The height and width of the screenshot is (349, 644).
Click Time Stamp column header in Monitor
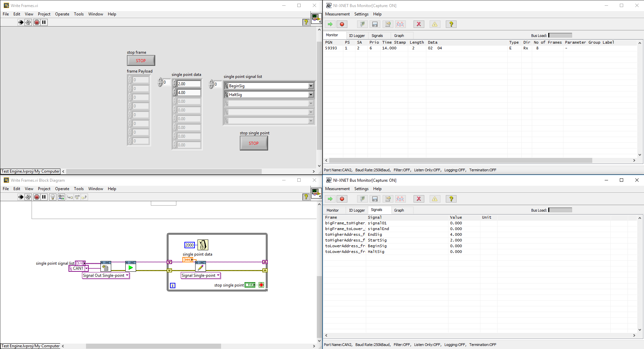click(x=394, y=42)
